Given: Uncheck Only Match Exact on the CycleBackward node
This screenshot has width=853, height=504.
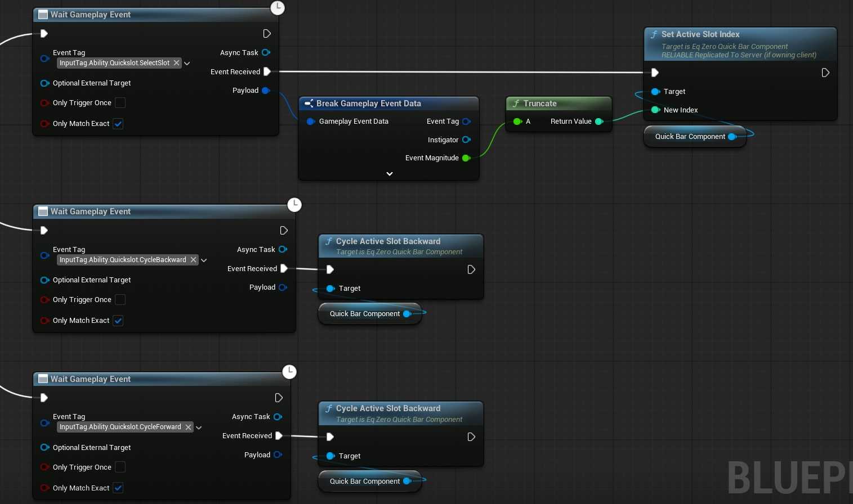Looking at the screenshot, I should (118, 321).
